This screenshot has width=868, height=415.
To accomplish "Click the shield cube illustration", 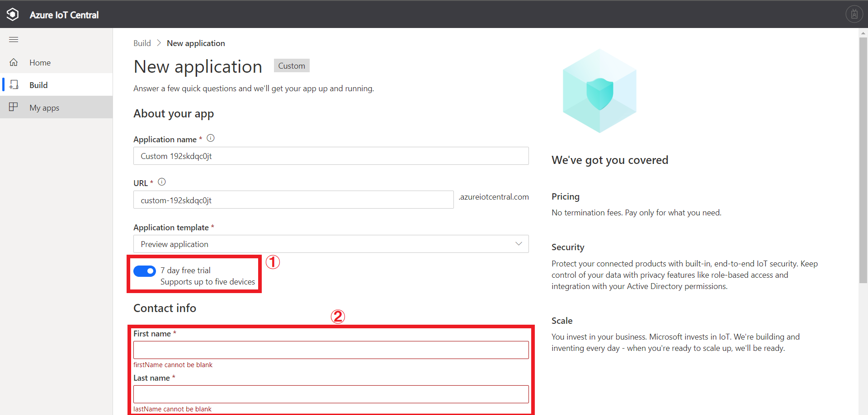I will (x=599, y=91).
